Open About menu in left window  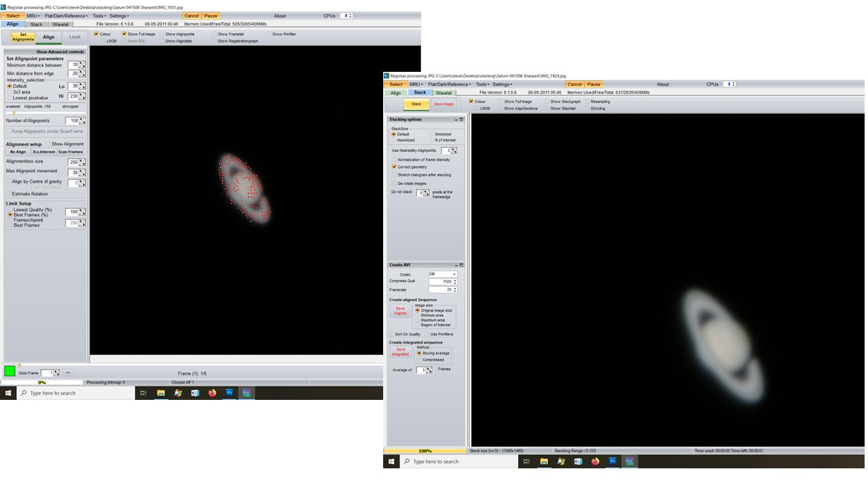coord(279,16)
